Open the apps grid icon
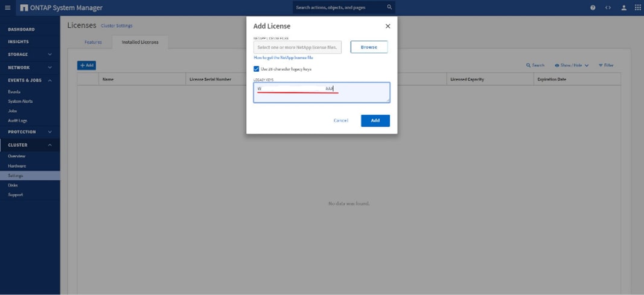Image resolution: width=644 pixels, height=295 pixels. click(x=637, y=8)
